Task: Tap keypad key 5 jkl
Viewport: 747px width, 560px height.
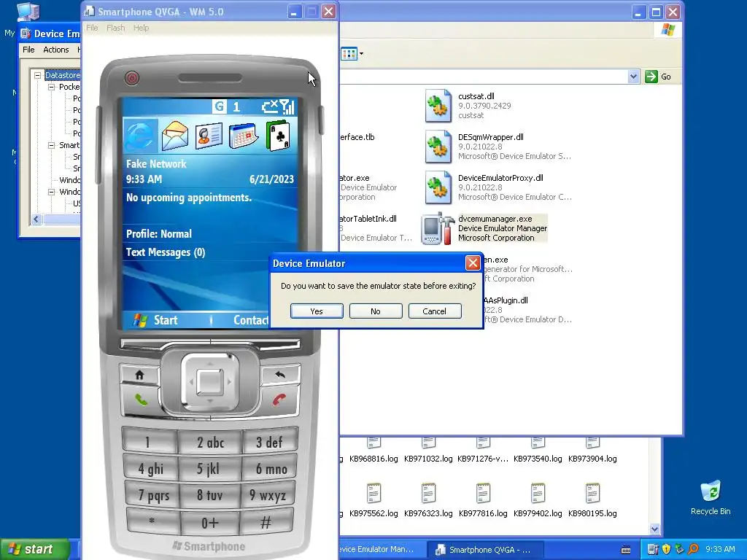Action: tap(209, 469)
